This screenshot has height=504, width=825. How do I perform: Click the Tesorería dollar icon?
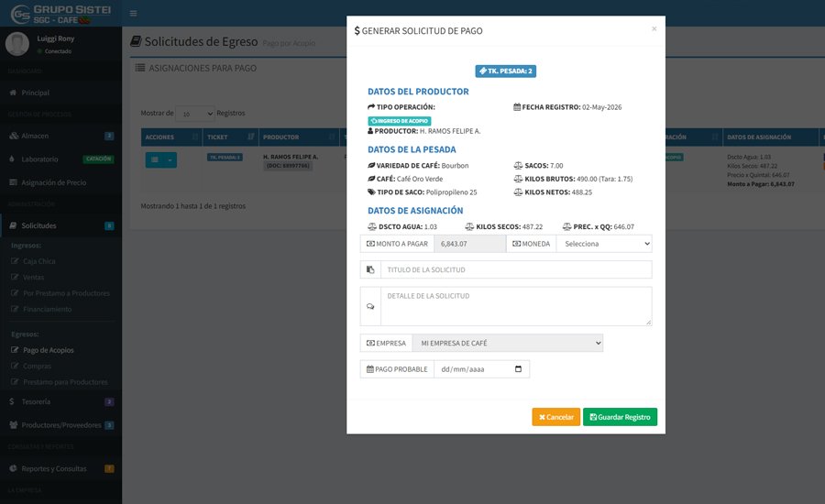(12, 401)
